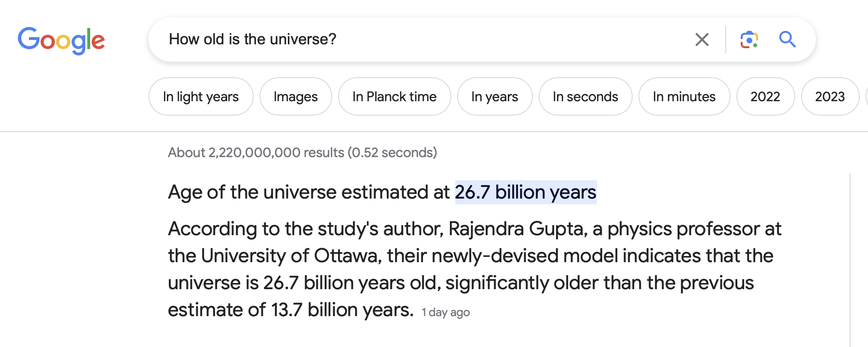Filter by the 2022 chip

(x=765, y=97)
